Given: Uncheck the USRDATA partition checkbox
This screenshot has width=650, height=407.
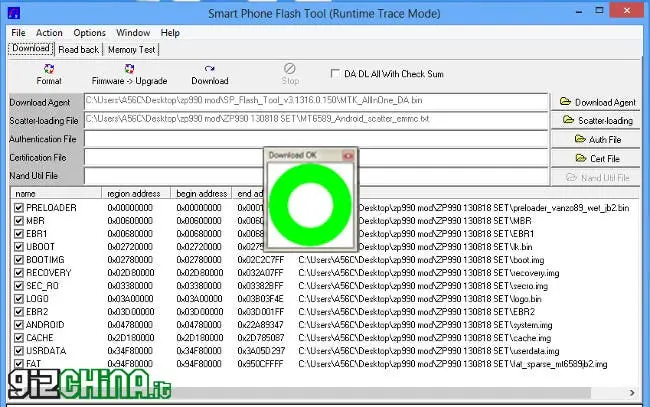Looking at the screenshot, I should click(x=19, y=351).
